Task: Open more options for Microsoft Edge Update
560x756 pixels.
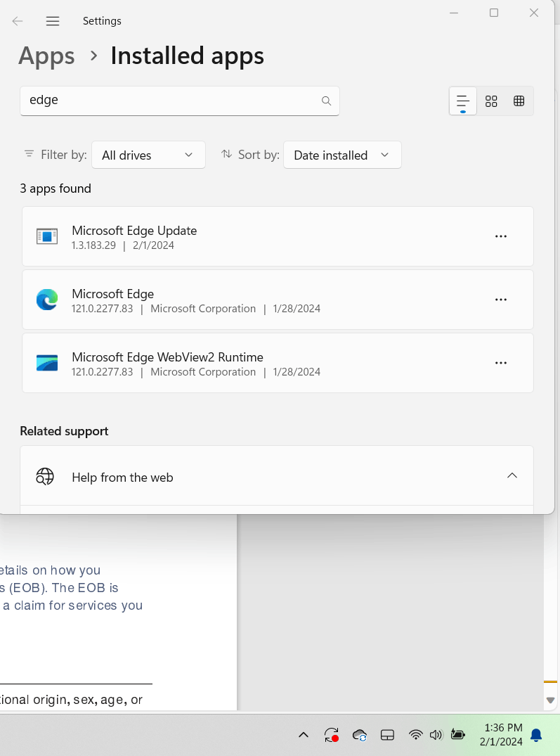Action: click(x=501, y=236)
